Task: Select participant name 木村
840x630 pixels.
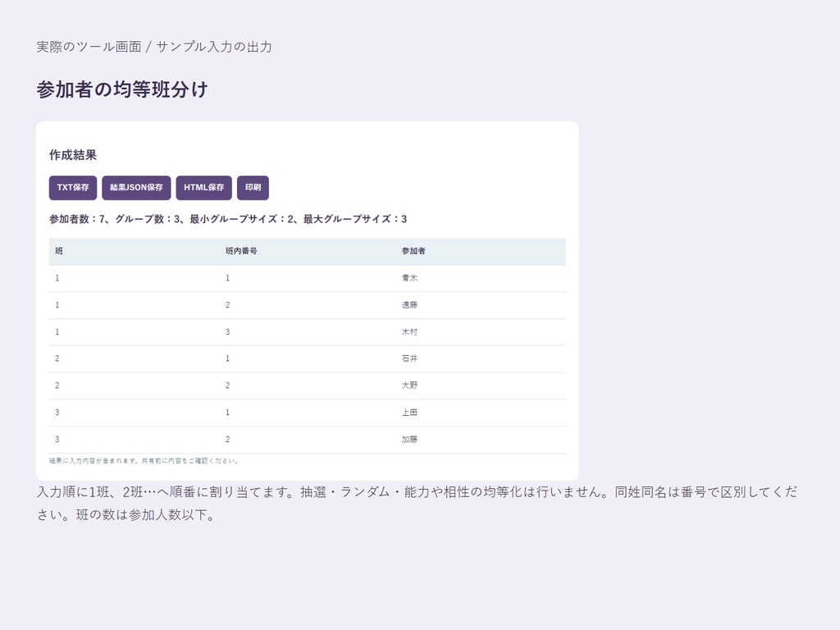Action: click(409, 332)
